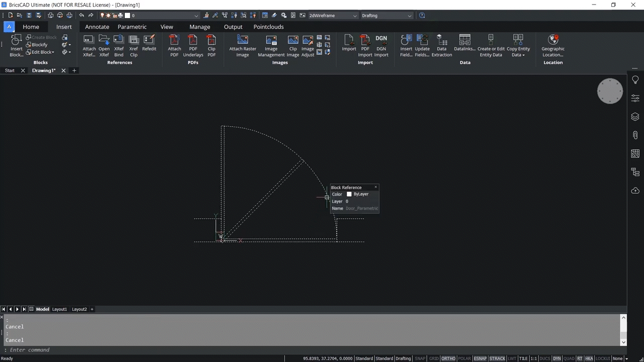Toggle SNAP in status bar
This screenshot has height=362, width=644.
(x=420, y=358)
